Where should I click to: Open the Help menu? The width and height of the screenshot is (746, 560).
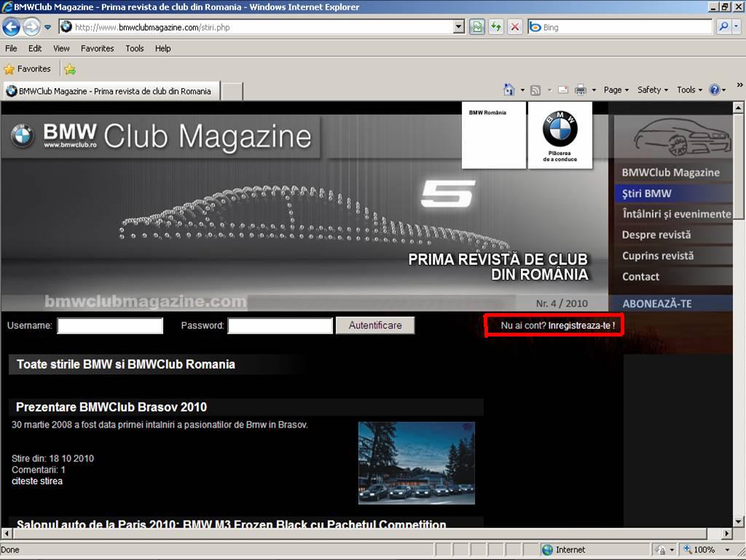click(162, 49)
